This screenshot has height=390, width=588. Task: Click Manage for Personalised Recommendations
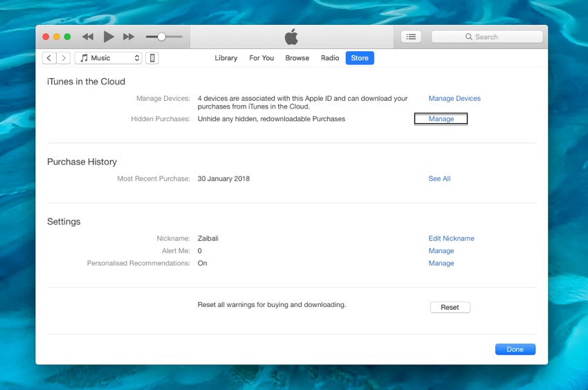tap(441, 263)
